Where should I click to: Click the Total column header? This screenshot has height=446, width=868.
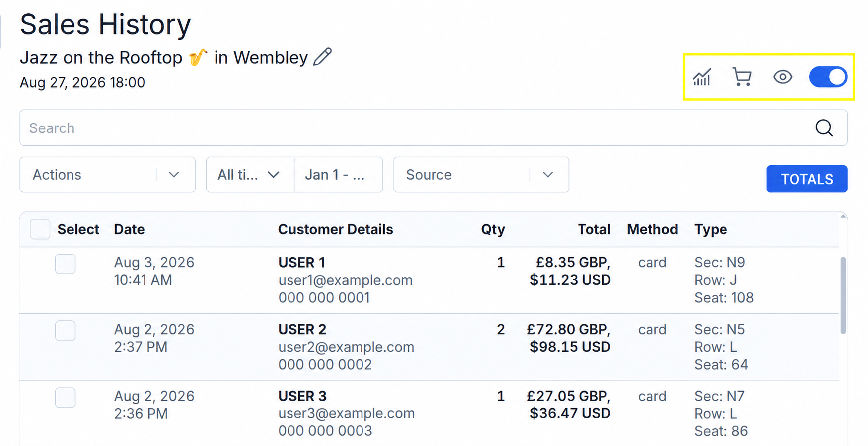tap(594, 229)
